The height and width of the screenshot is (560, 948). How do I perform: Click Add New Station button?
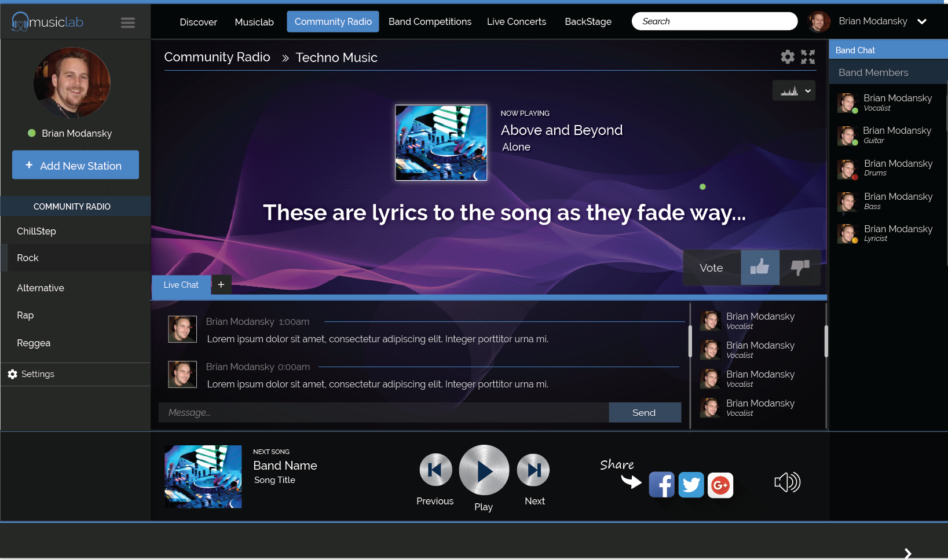pos(75,165)
